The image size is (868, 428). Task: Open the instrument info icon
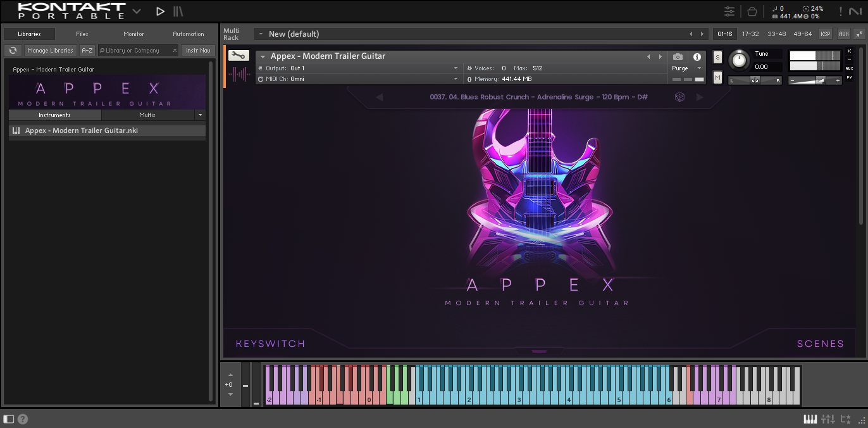[x=697, y=57]
